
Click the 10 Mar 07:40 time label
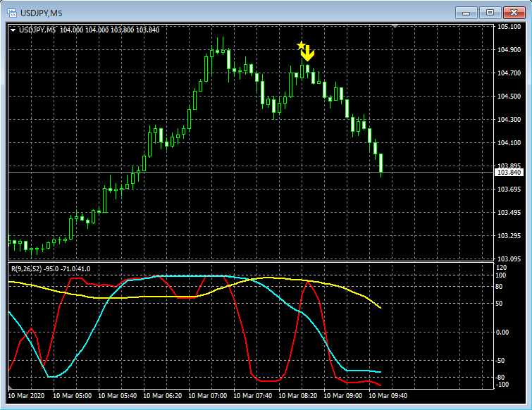[253, 396]
